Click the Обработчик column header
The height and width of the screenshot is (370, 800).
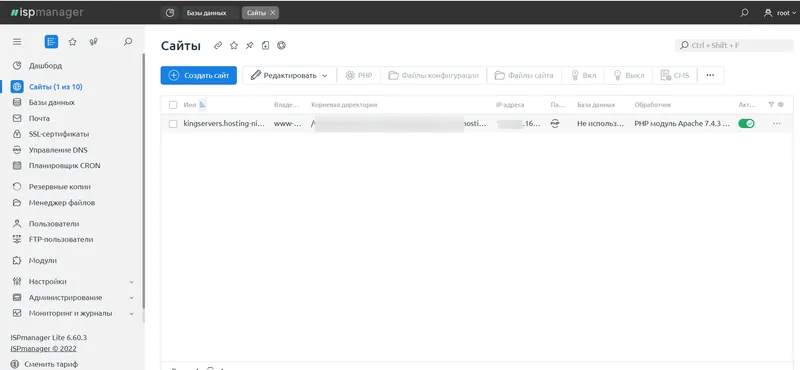tap(653, 105)
